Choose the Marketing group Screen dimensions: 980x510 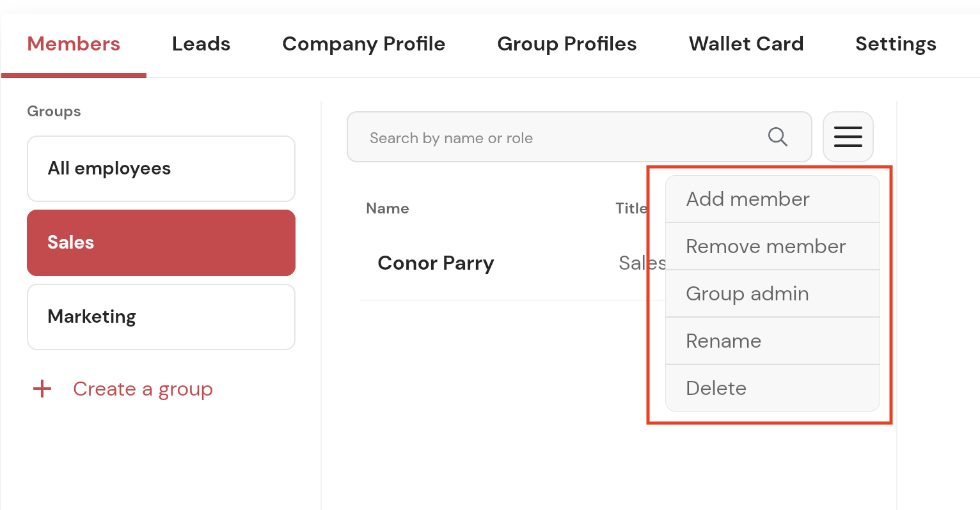pos(161,317)
